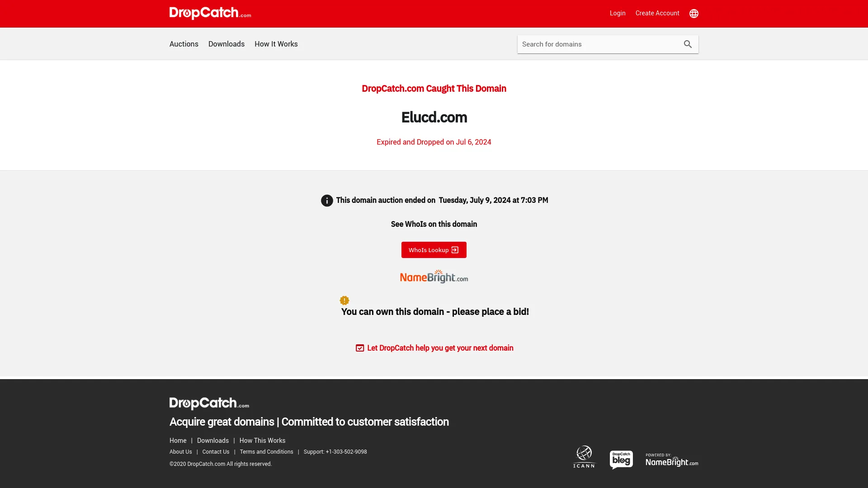Click the ICANN logo icon in footer
Screen dimensions: 868x488
click(584, 456)
